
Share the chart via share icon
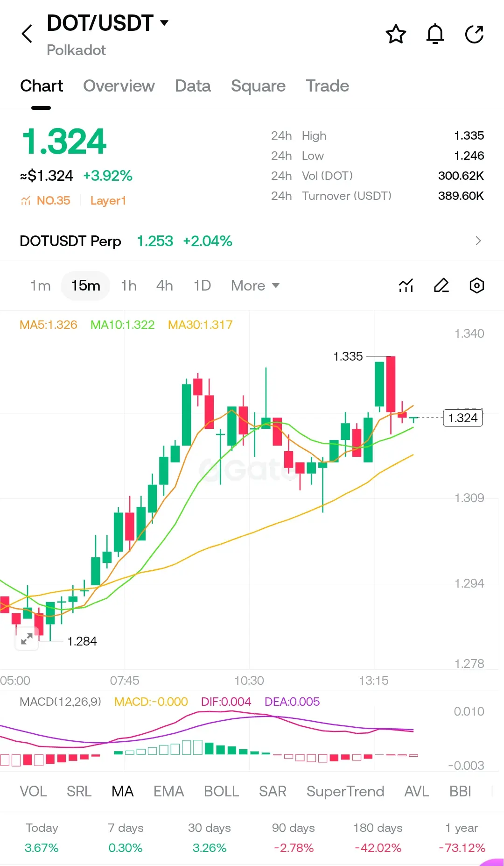[x=474, y=34]
